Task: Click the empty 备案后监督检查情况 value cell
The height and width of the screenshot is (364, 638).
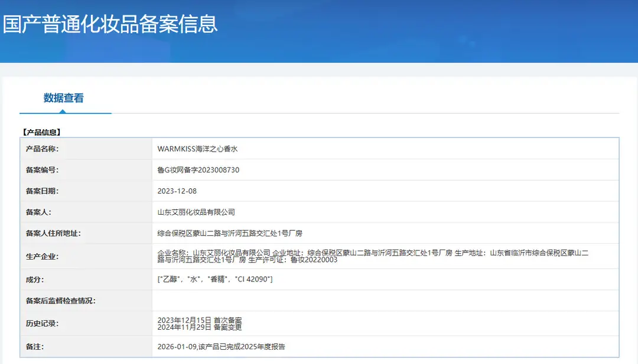Action: click(x=385, y=301)
